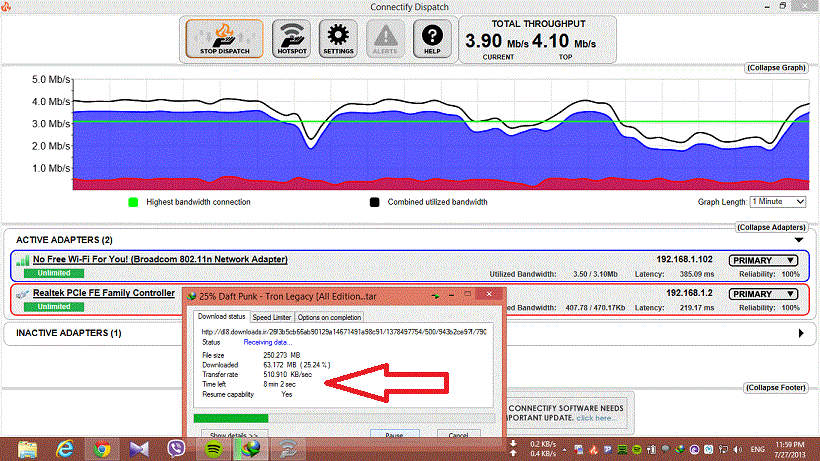Viewport: 820px width, 461px height.
Task: Click the Spotify icon in system tray
Action: point(637,450)
